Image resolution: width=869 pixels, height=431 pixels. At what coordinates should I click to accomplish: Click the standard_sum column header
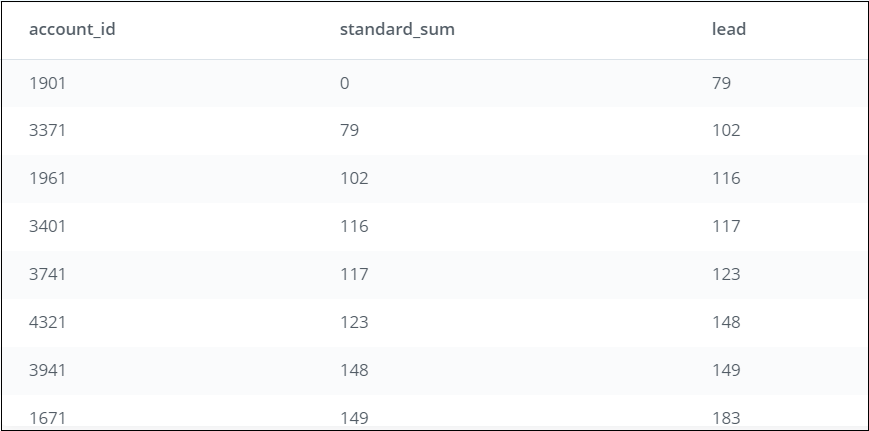[x=397, y=29]
